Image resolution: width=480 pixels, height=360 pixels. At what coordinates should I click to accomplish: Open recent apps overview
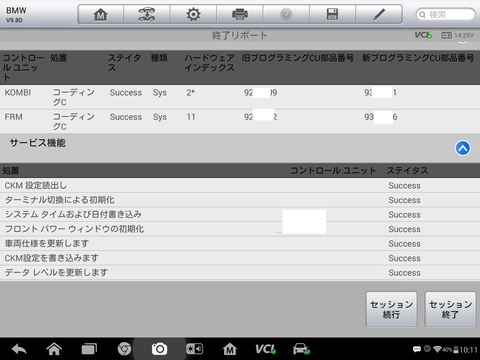coord(89,349)
